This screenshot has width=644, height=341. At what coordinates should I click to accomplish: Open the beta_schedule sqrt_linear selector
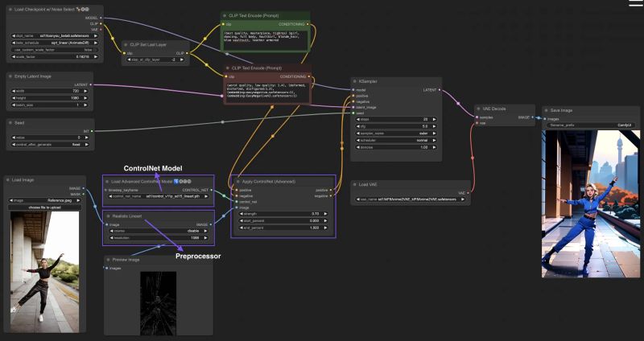click(55, 43)
